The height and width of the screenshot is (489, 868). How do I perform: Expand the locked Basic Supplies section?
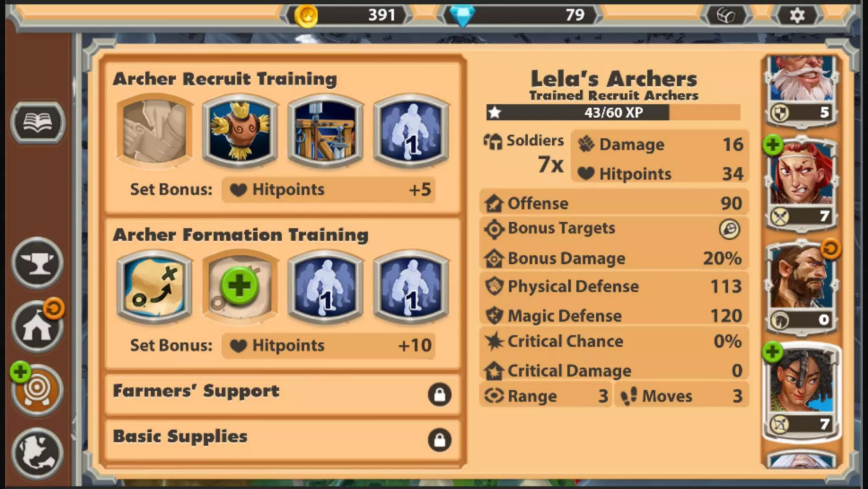(x=282, y=439)
